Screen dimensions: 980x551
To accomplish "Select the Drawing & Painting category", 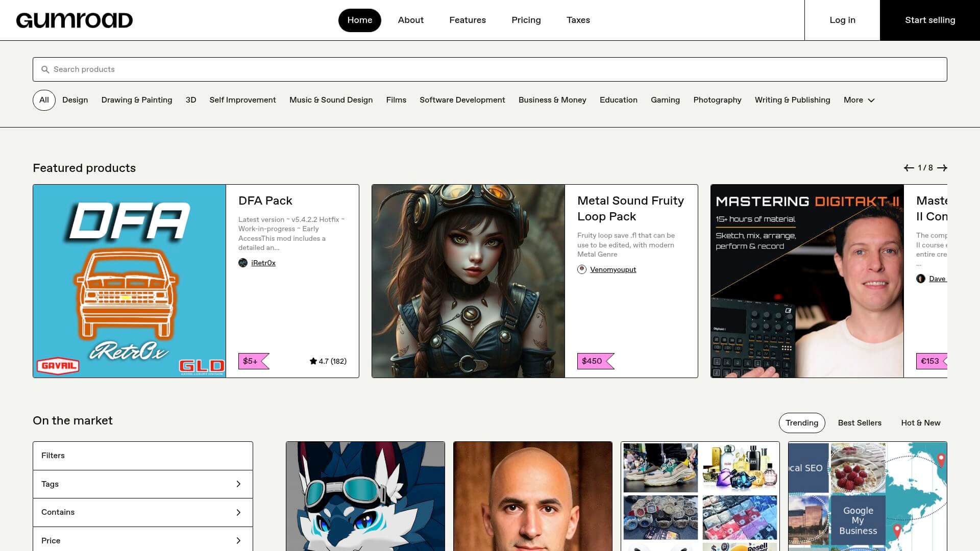I will coord(137,100).
